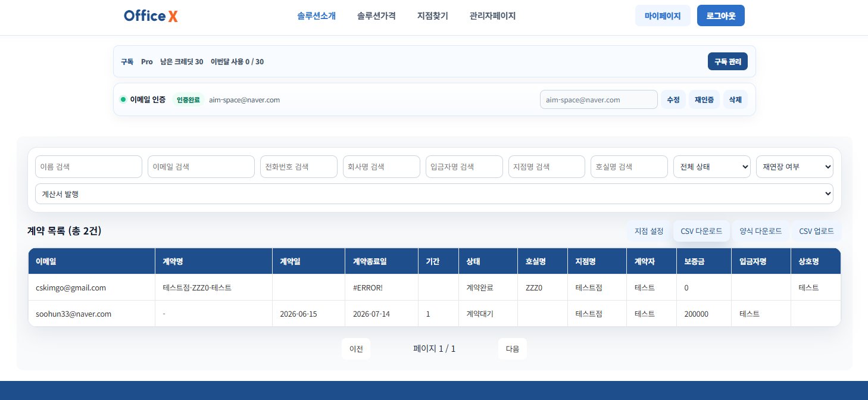Click the 로그아웃 button
868x400 pixels.
721,16
